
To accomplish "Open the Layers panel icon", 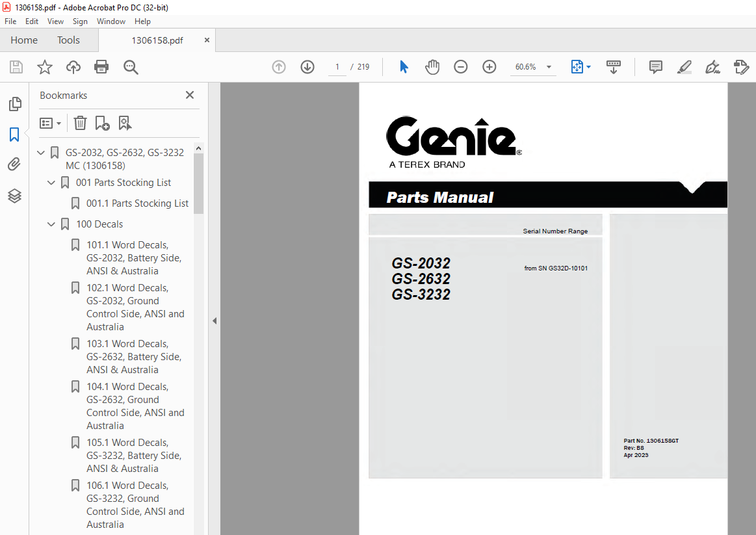I will tap(14, 196).
